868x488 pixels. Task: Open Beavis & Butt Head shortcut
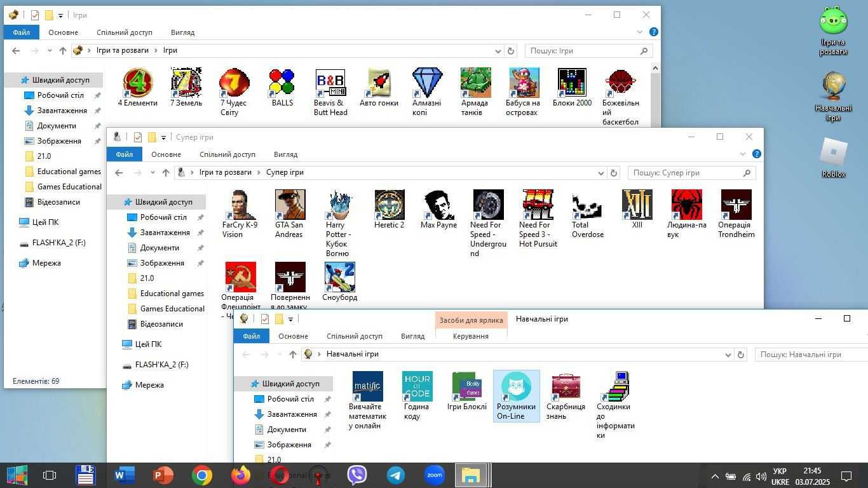[330, 93]
